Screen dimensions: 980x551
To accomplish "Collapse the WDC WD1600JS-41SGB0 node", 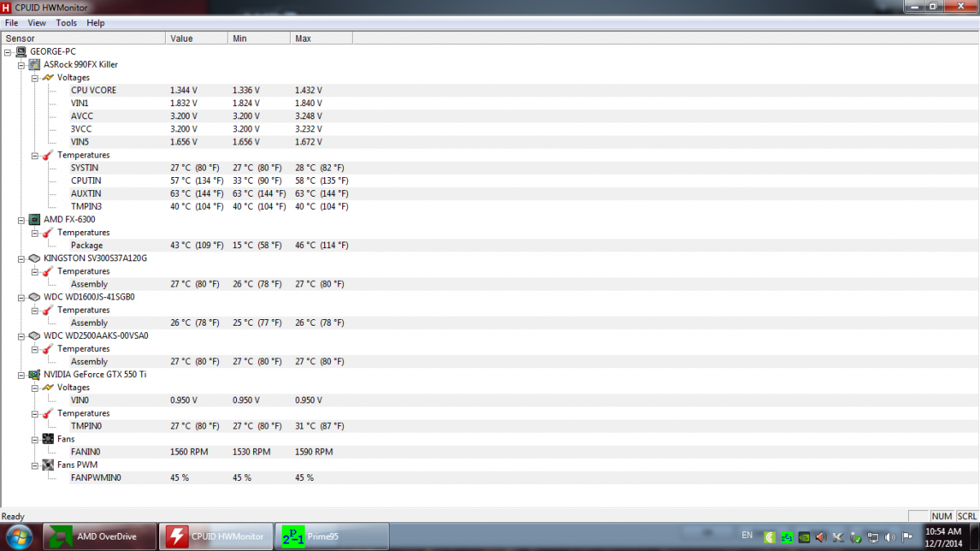I will tap(21, 297).
